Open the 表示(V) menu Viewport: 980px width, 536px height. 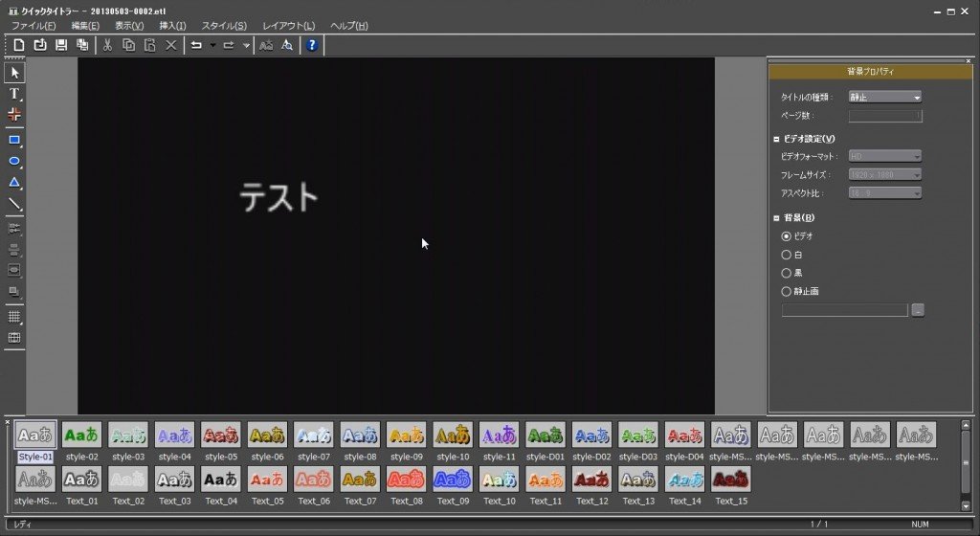129,26
